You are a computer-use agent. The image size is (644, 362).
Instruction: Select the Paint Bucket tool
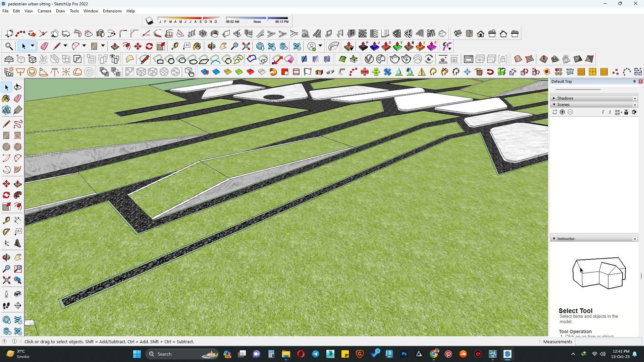(x=6, y=99)
